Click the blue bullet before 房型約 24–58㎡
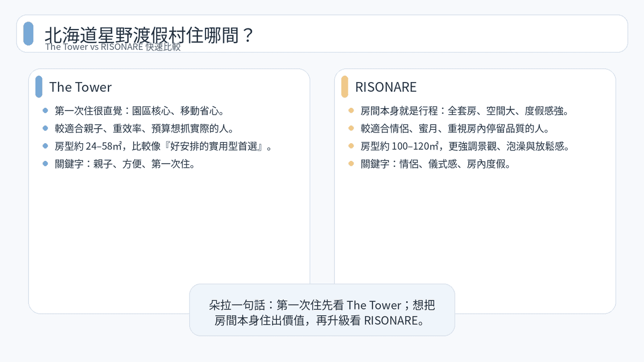 pos(45,146)
